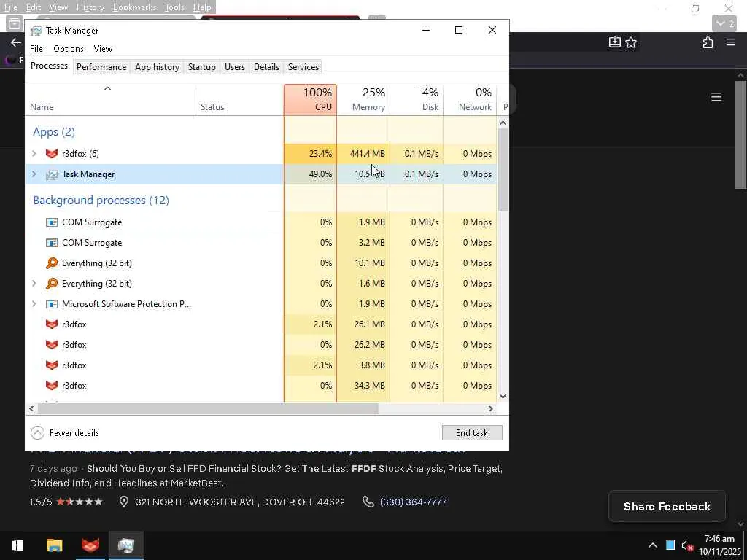This screenshot has width=747, height=560.
Task: Click the r3dfox icon with 34.3 MB
Action: coord(52,386)
